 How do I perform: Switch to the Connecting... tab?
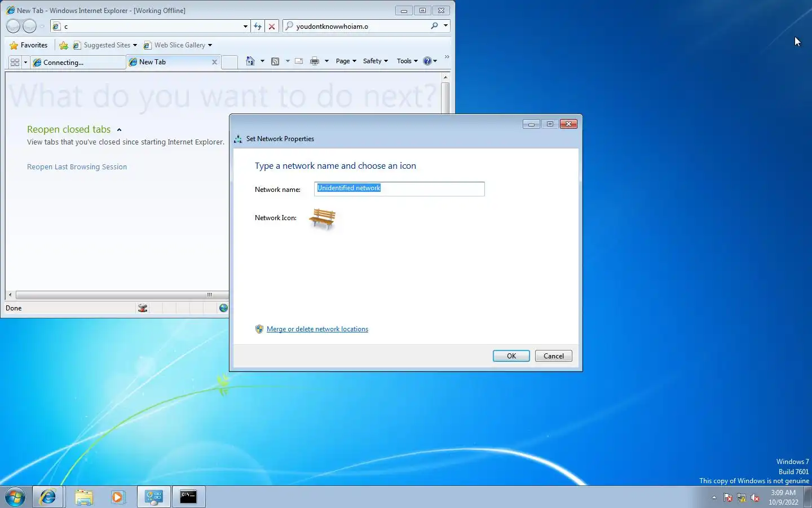coord(78,62)
